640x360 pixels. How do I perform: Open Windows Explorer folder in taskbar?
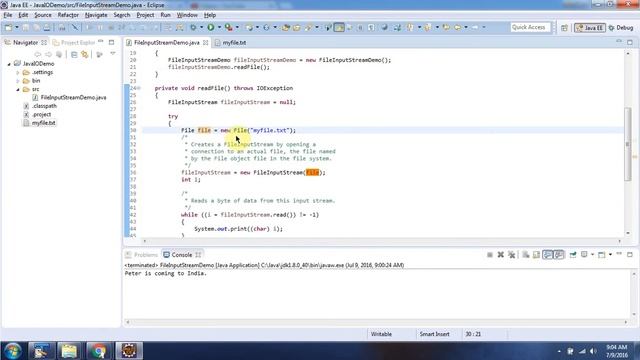point(69,351)
